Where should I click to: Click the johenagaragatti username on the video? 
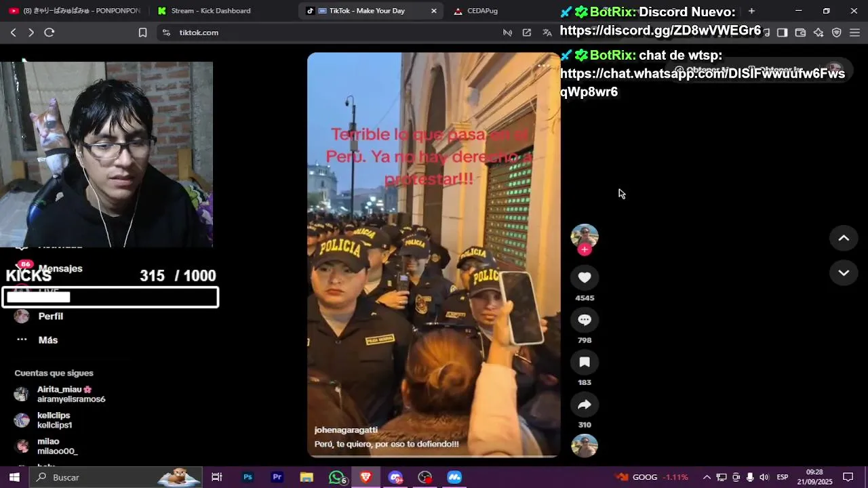click(346, 430)
